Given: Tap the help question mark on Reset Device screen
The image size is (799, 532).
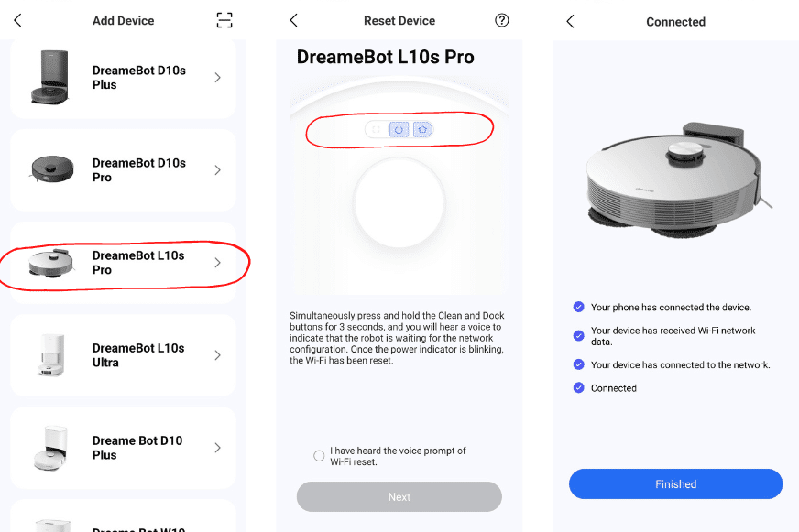Looking at the screenshot, I should click(501, 19).
